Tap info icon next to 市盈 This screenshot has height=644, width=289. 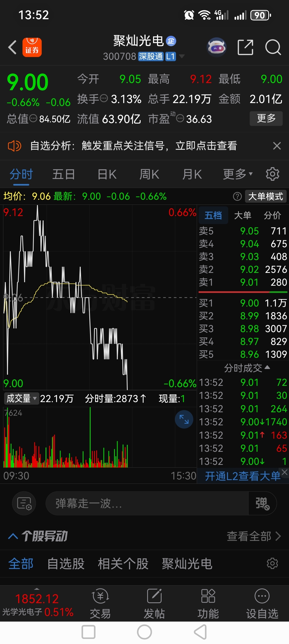coord(180,118)
